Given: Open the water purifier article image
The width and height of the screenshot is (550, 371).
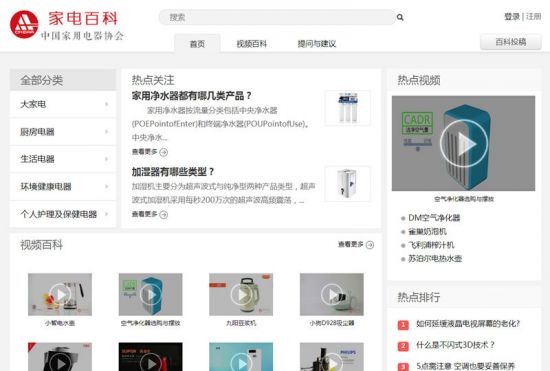Looking at the screenshot, I should tap(347, 108).
